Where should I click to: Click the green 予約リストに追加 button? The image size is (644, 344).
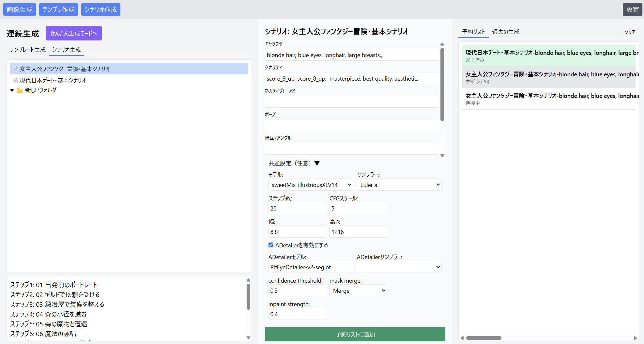(355, 334)
